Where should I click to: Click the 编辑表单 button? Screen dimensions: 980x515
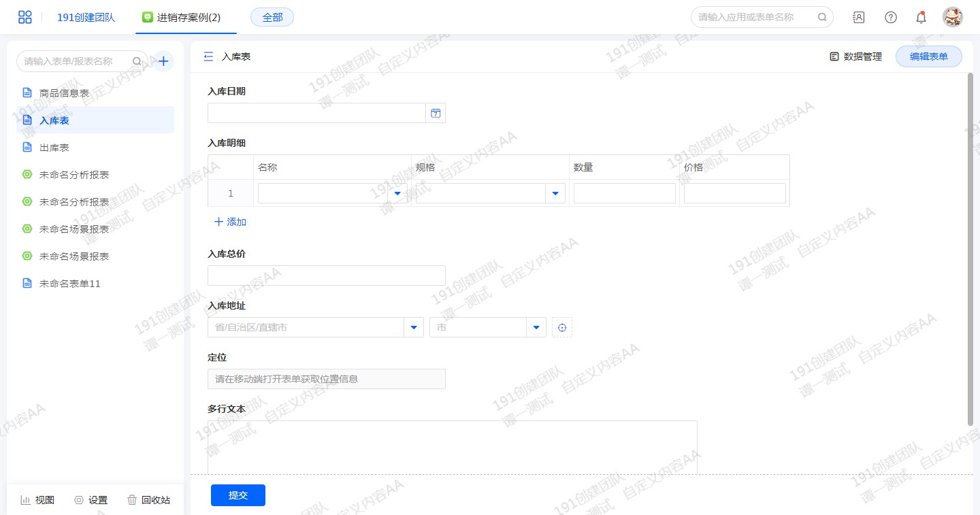[x=928, y=57]
